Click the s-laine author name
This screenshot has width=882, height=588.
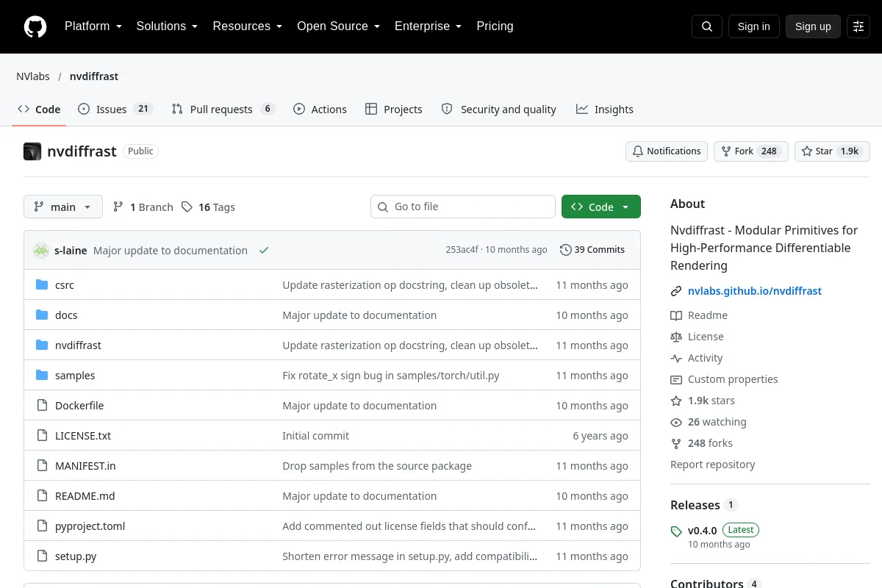71,250
